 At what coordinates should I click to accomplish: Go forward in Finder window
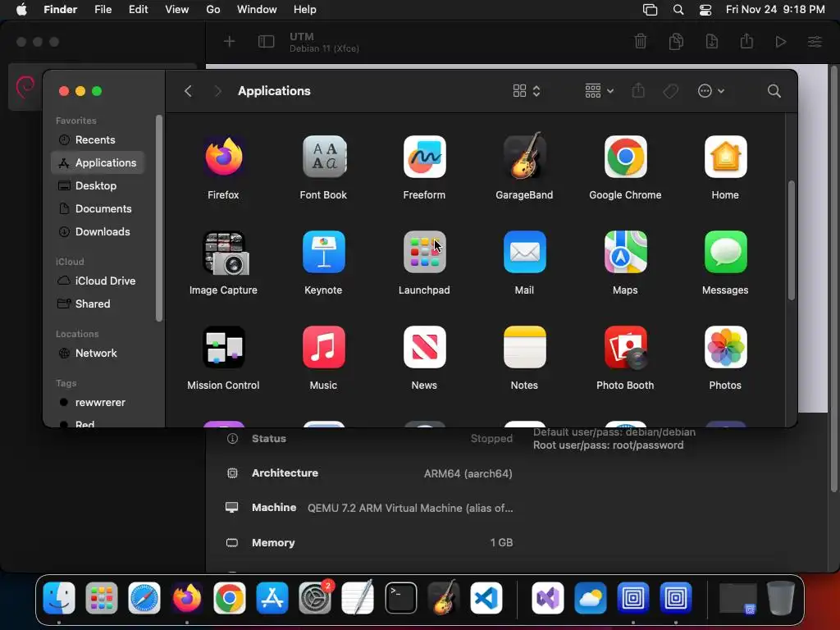coord(217,91)
